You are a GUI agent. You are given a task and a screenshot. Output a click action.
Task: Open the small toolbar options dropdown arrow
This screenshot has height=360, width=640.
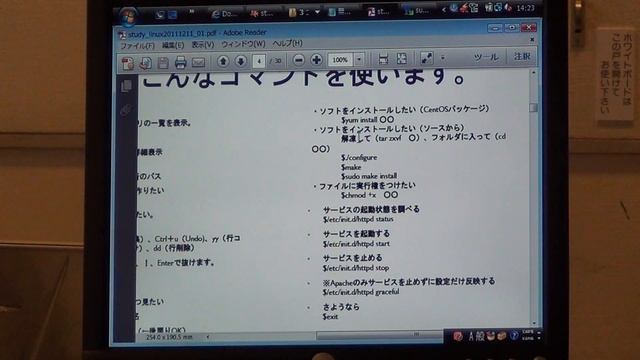click(443, 58)
